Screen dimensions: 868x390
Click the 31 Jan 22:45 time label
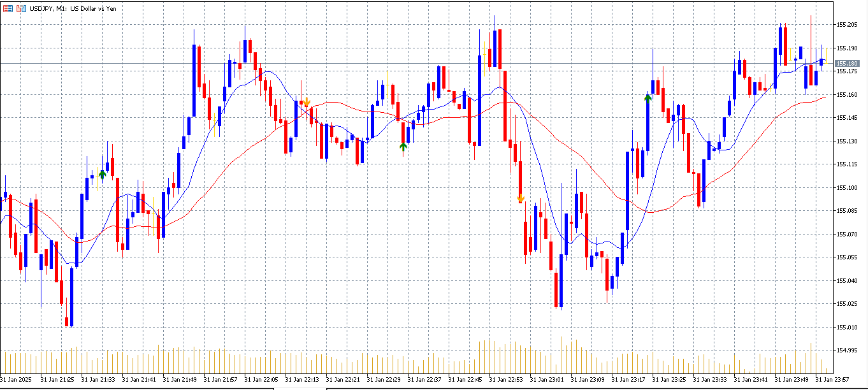pos(465,379)
